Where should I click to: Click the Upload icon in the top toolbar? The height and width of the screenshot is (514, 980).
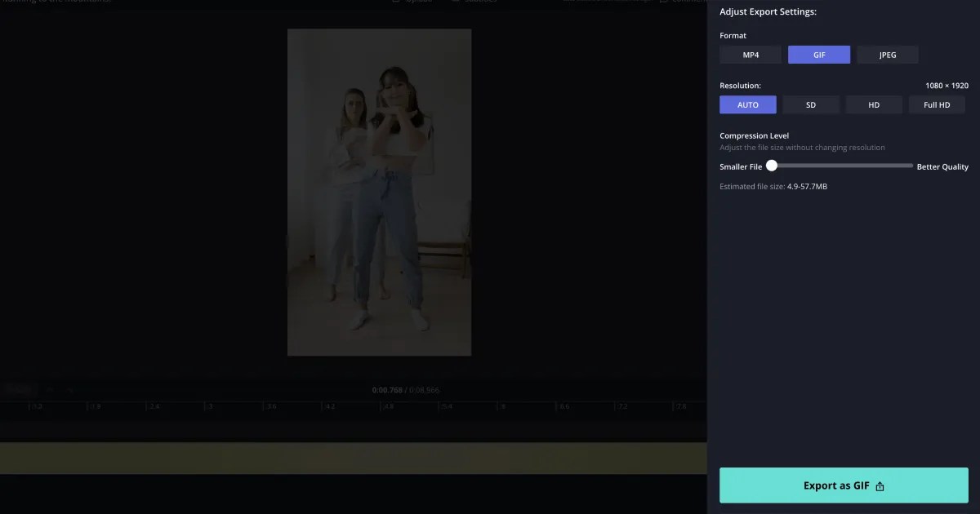pyautogui.click(x=394, y=2)
